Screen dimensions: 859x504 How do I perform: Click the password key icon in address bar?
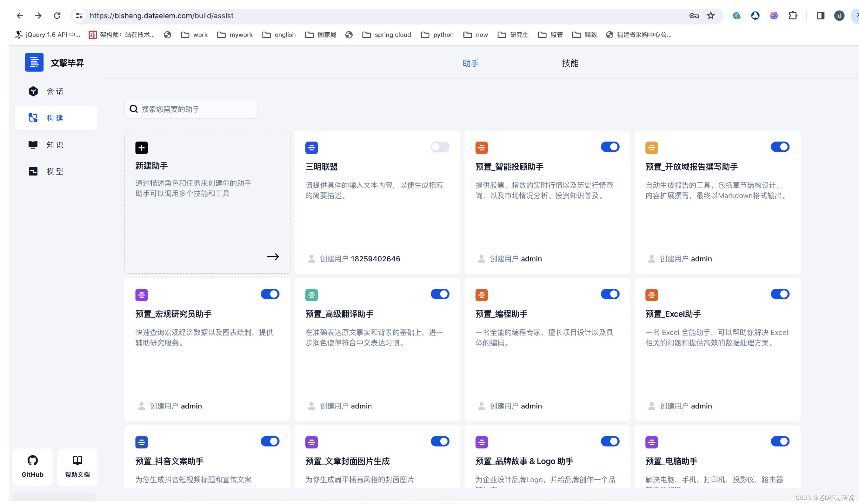[694, 16]
